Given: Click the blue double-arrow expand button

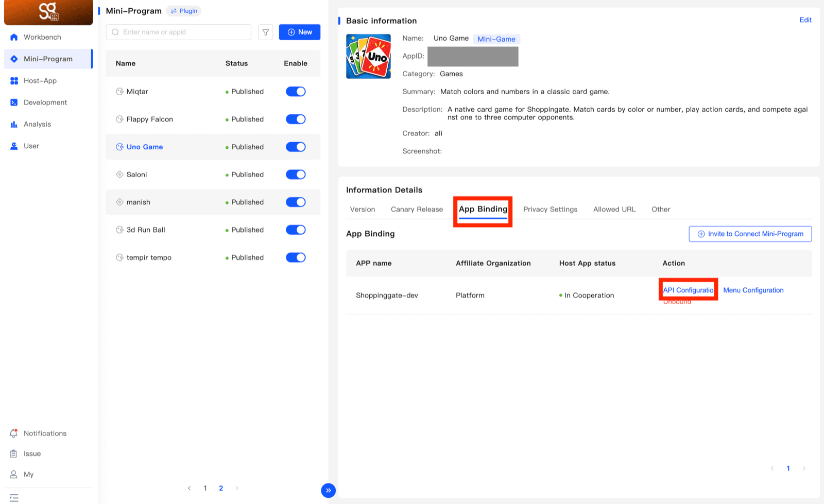Looking at the screenshot, I should [x=328, y=491].
